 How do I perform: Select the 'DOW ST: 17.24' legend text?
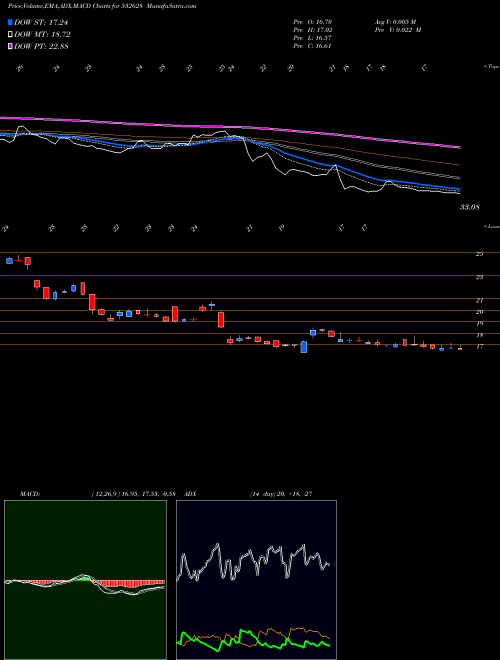point(41,22)
